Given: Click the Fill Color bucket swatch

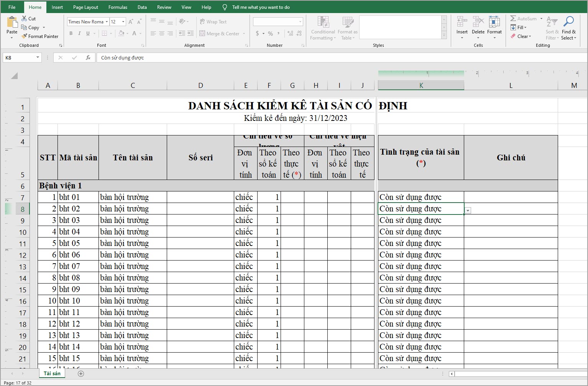Looking at the screenshot, I should [122, 34].
